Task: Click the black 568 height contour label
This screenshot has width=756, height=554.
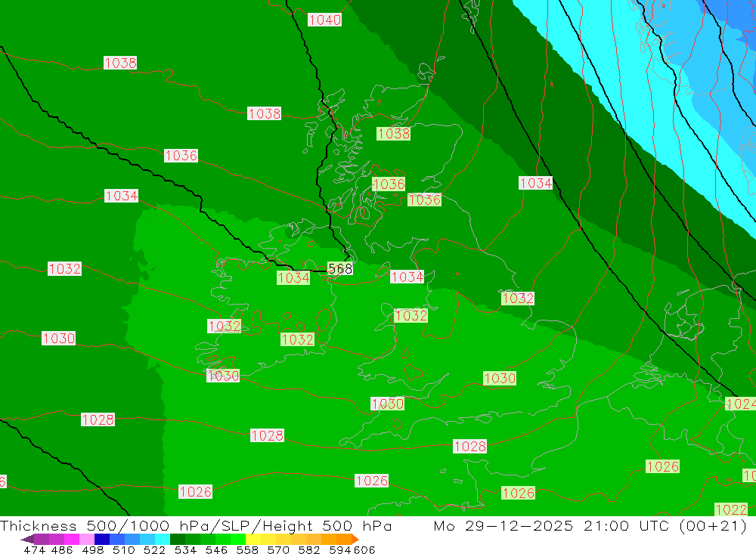Action: pyautogui.click(x=340, y=268)
